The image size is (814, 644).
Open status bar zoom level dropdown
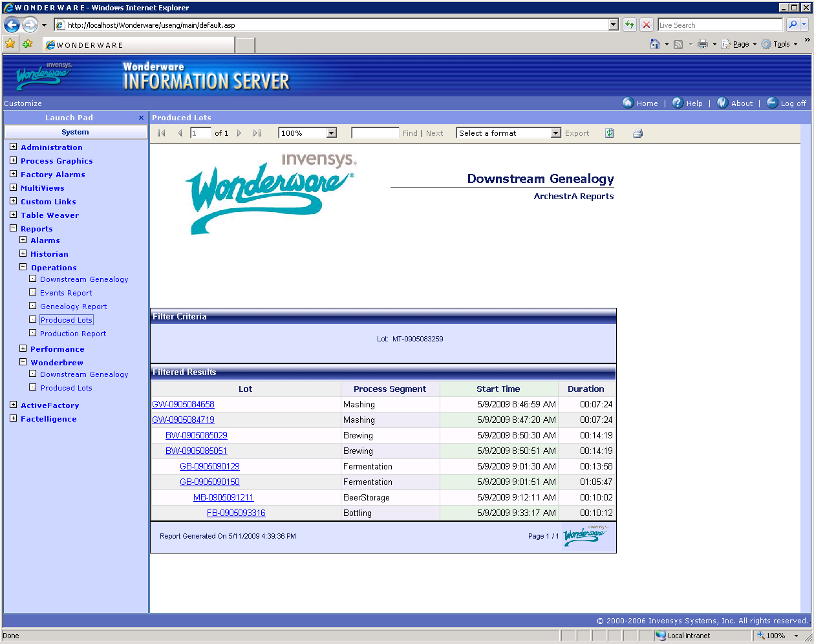click(x=797, y=636)
